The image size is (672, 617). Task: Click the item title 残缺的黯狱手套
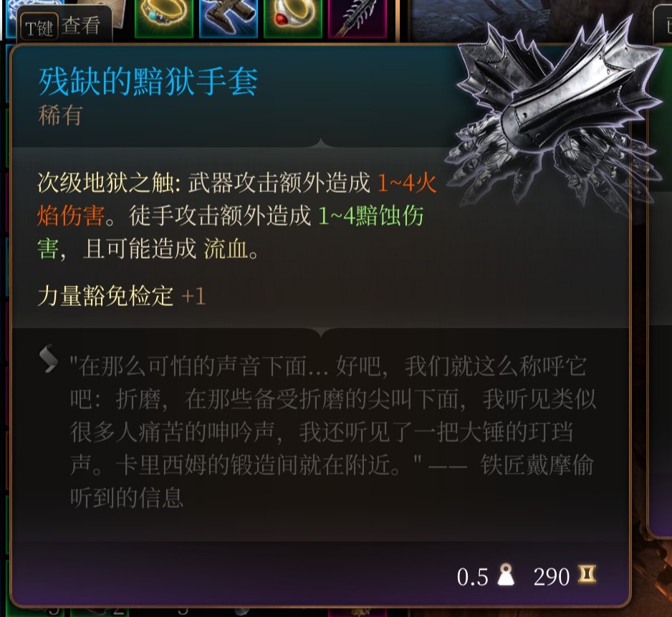click(148, 82)
